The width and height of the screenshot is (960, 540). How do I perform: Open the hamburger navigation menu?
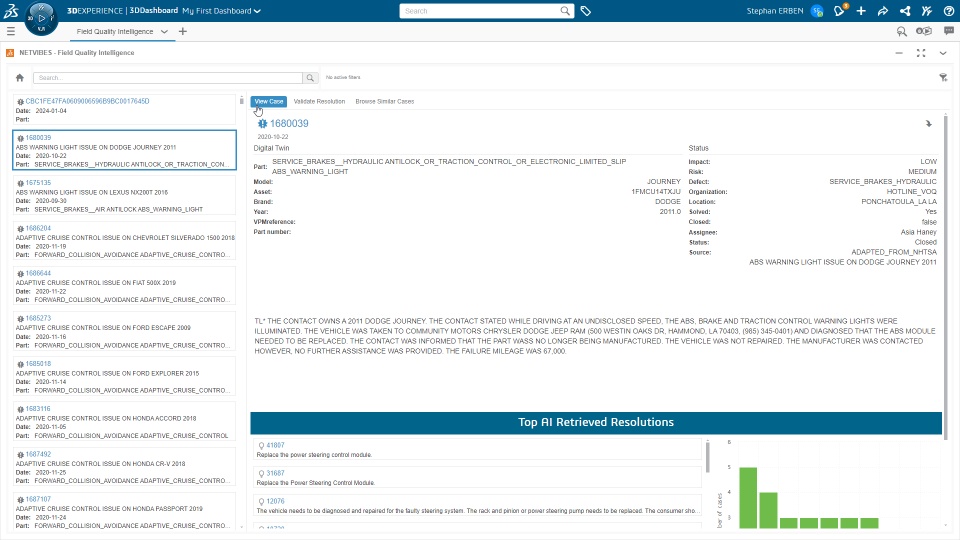[10, 31]
